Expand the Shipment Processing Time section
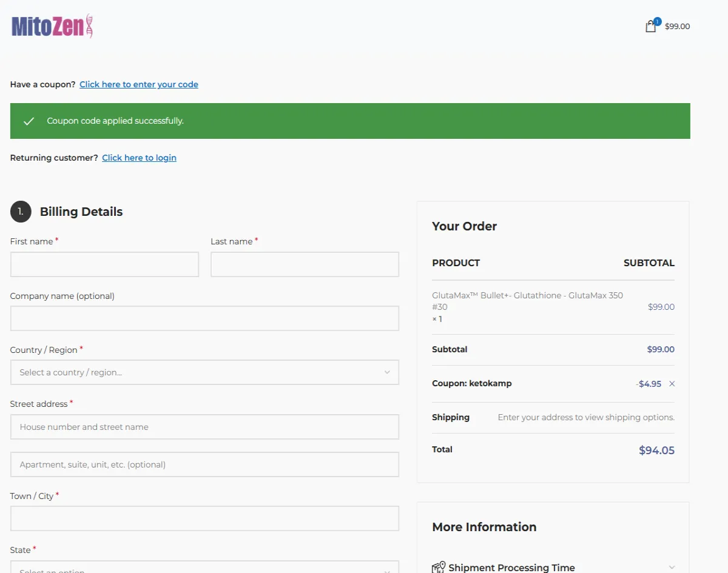The height and width of the screenshot is (573, 728). pyautogui.click(x=511, y=568)
